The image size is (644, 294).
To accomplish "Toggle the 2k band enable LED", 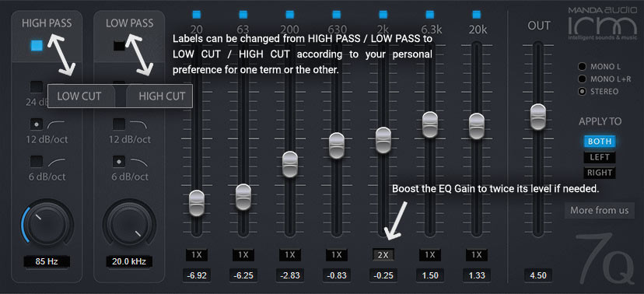I will [383, 15].
